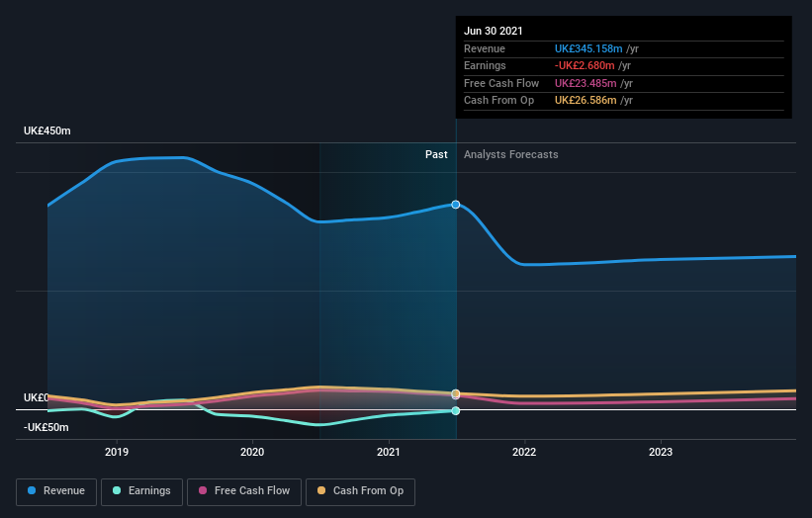Click the Analysts Forecasts label

tap(511, 154)
